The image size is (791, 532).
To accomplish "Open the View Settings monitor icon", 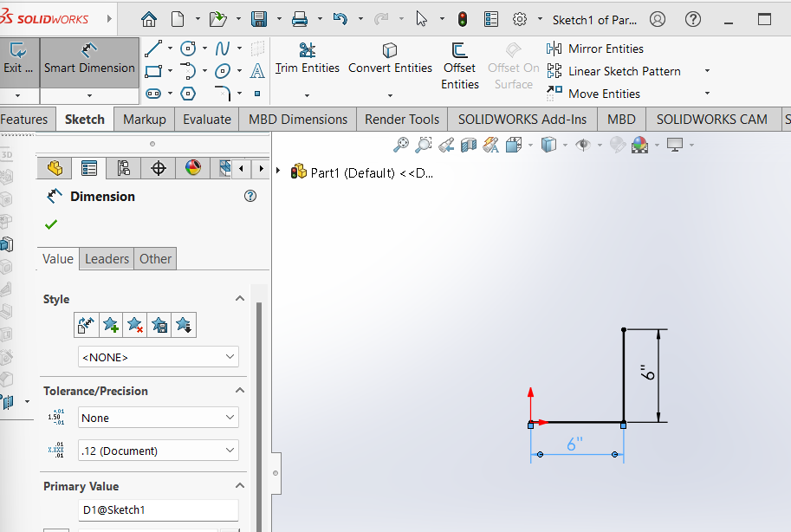I will click(x=674, y=145).
